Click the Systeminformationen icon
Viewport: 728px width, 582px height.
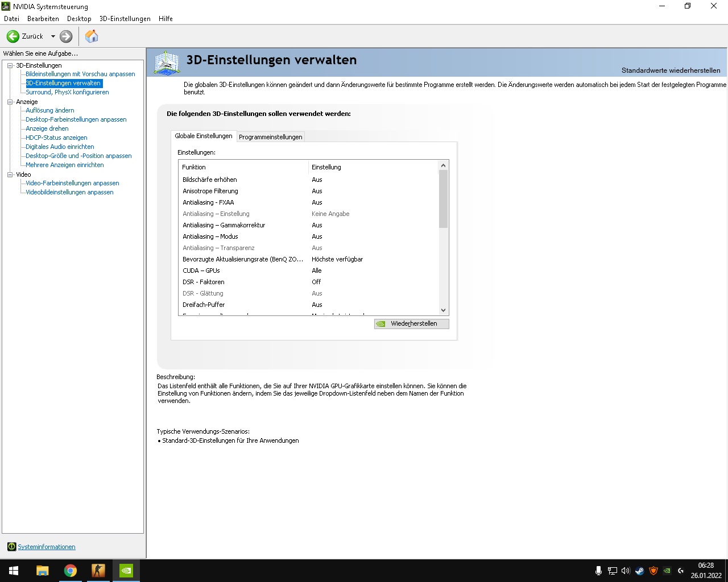click(x=11, y=547)
